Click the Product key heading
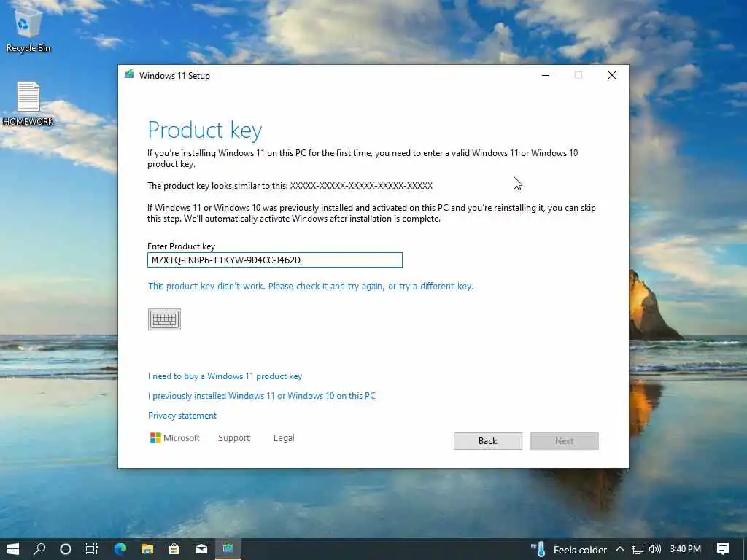 (x=205, y=130)
